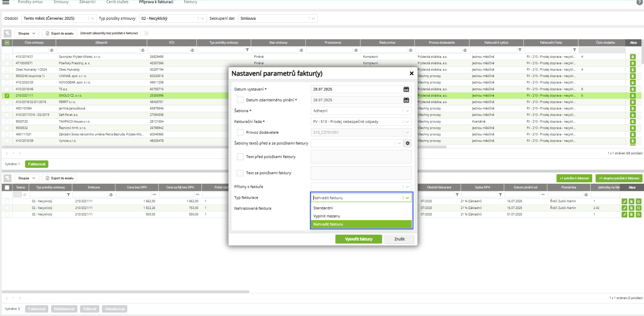
Task: Open calendar picker for Datum vystavení
Action: pyautogui.click(x=406, y=89)
